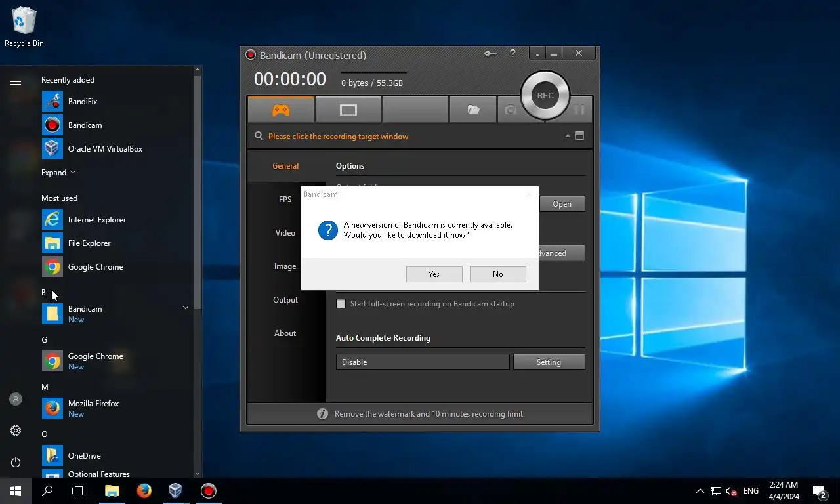Click Yes to download new Bandicam version
This screenshot has width=840, height=504.
click(x=434, y=274)
